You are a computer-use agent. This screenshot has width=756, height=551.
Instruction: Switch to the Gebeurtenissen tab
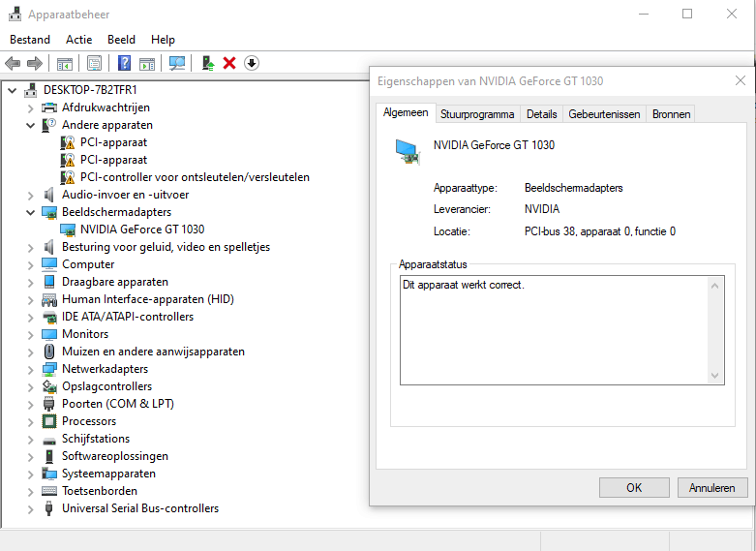point(604,114)
